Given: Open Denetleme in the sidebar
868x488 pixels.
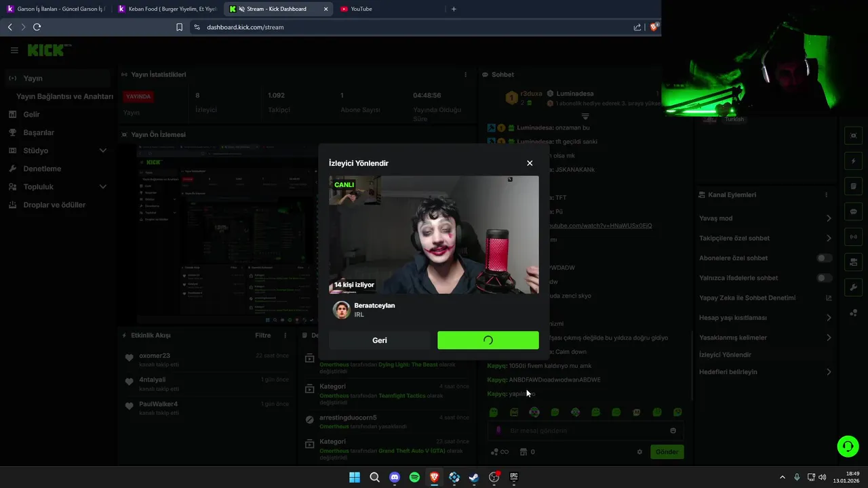Looking at the screenshot, I should point(42,169).
